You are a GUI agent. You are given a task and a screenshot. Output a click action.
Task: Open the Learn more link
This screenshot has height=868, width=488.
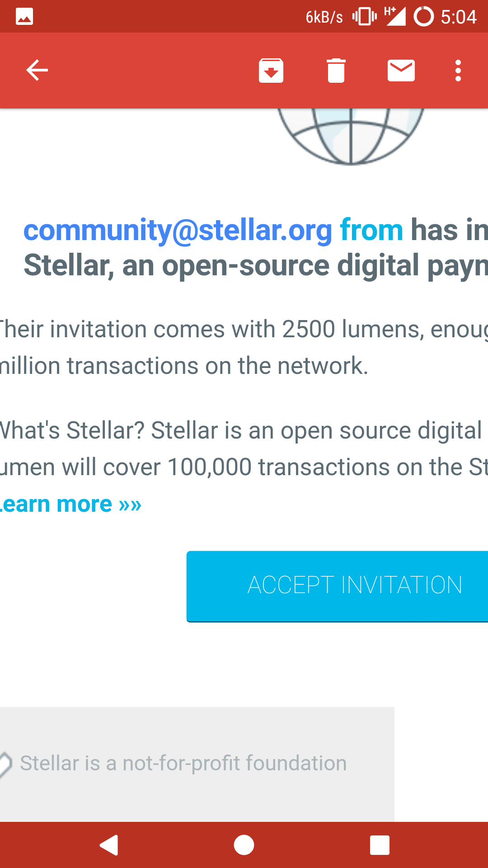pyautogui.click(x=70, y=504)
